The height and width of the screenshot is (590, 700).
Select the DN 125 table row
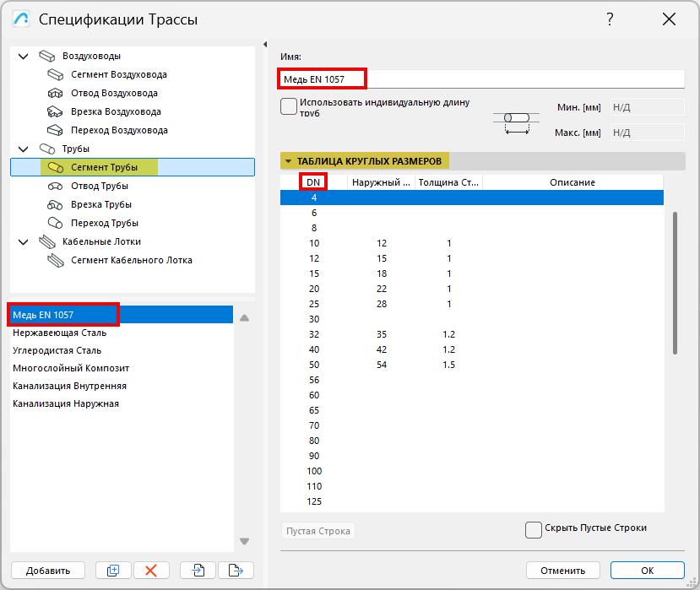472,501
